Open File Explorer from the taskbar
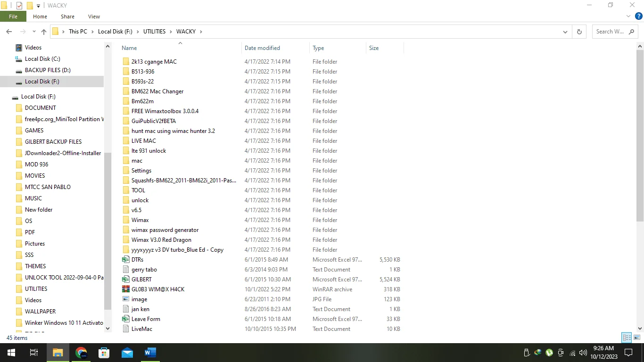 tap(58, 353)
